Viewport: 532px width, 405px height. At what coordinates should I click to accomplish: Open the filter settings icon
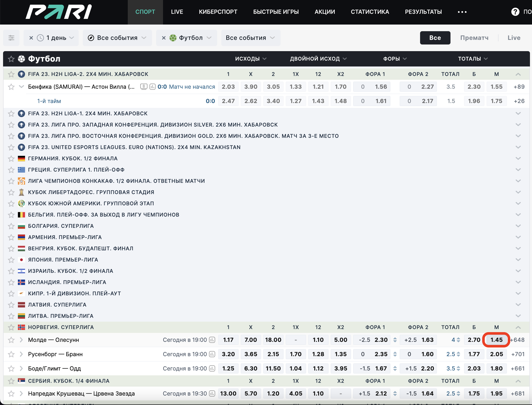point(11,38)
